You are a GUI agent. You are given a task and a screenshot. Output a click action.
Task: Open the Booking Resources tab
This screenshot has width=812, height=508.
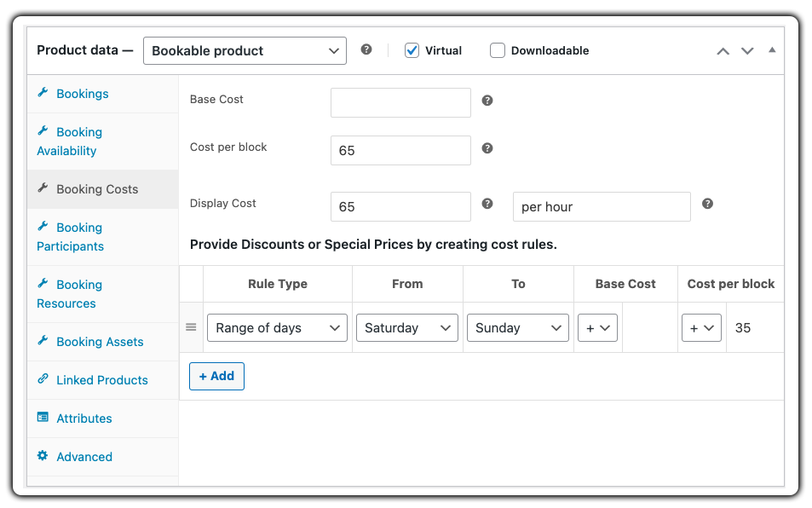click(x=102, y=293)
